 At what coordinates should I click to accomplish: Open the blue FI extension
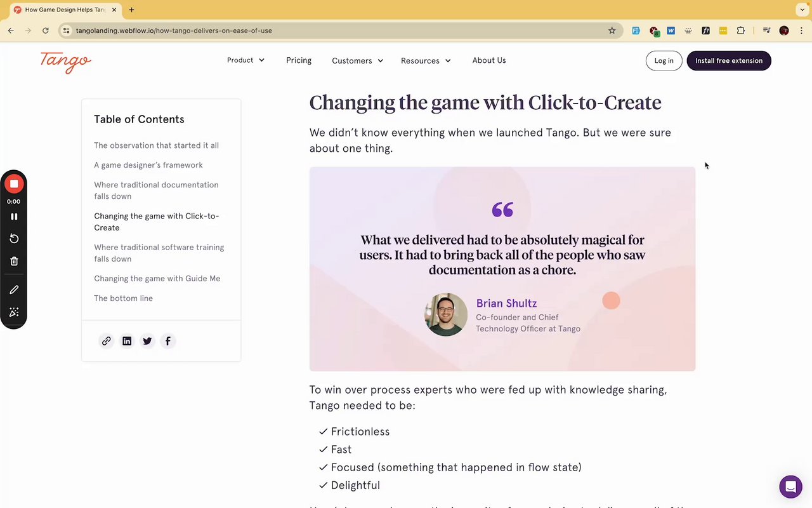pos(636,30)
